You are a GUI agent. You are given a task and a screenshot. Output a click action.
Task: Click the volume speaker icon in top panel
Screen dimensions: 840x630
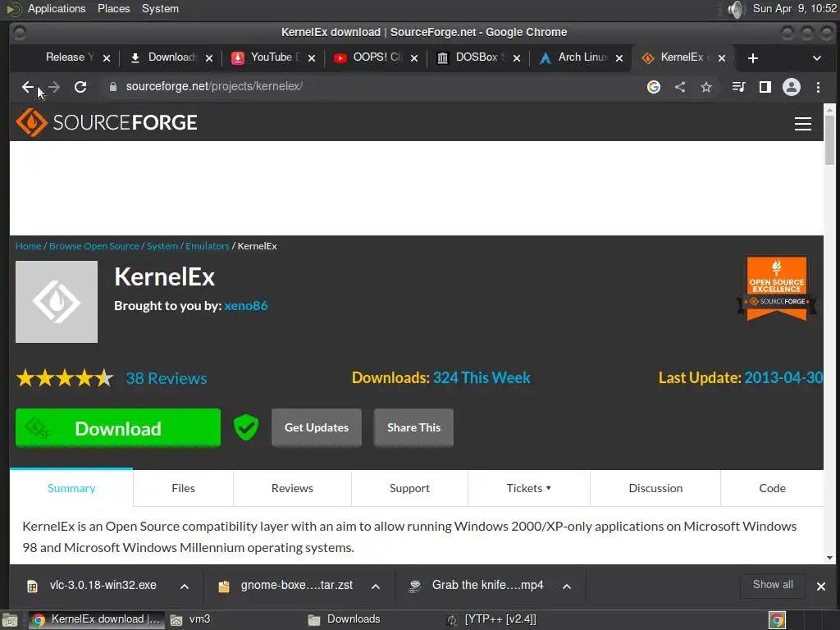coord(737,9)
